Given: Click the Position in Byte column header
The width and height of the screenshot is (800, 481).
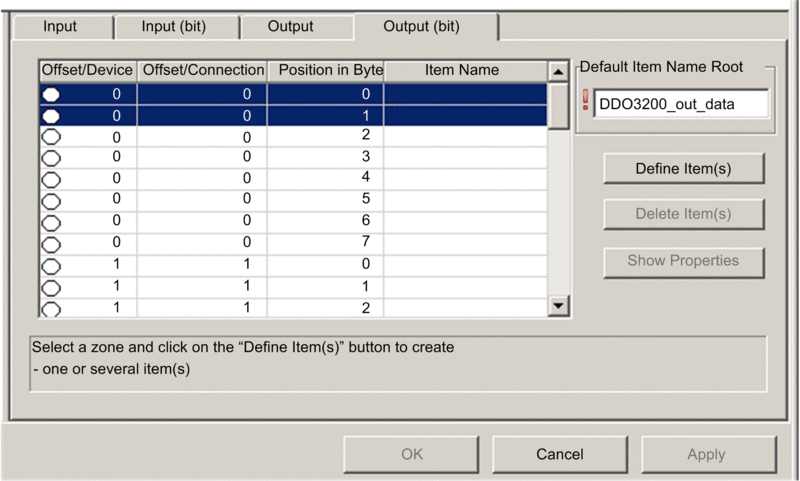Looking at the screenshot, I should [326, 70].
